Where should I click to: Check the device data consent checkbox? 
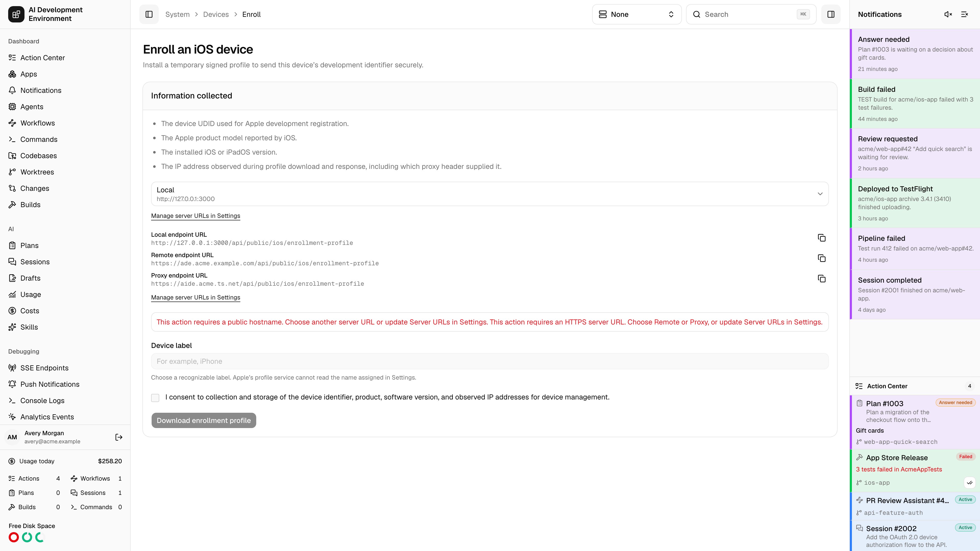coord(155,398)
